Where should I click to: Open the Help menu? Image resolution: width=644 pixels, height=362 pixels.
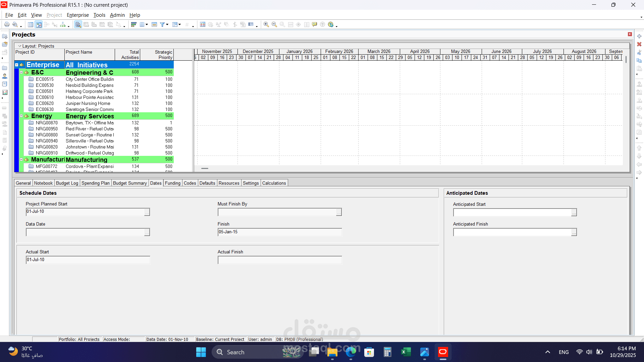(135, 15)
